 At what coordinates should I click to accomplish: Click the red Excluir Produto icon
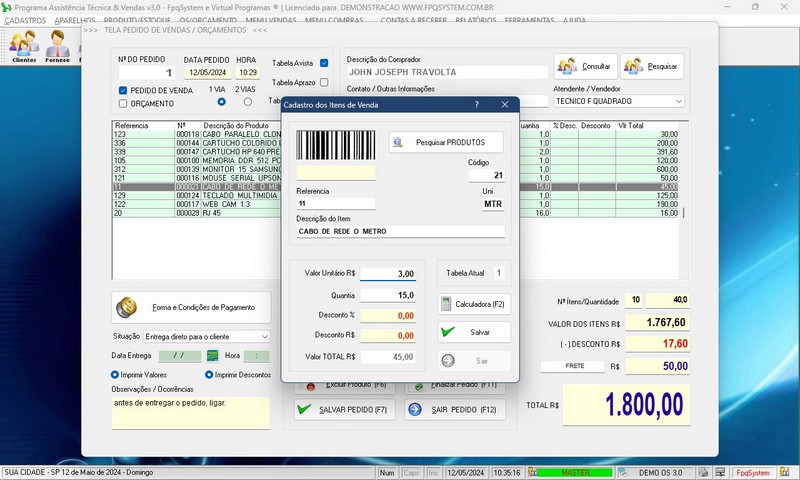[311, 387]
